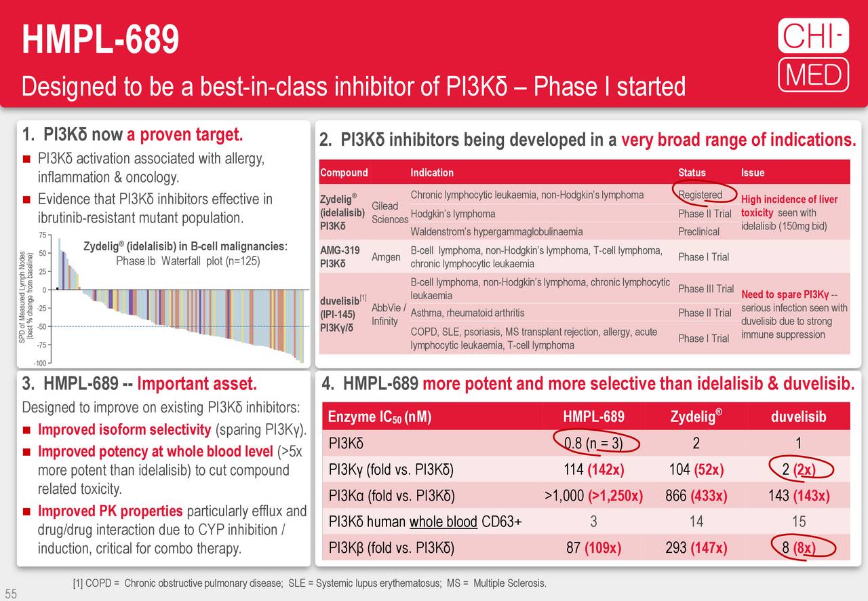868x601 pixels.
Task: Click the 'AMG-319 PI3Kδ' compound cell
Action: (x=340, y=257)
